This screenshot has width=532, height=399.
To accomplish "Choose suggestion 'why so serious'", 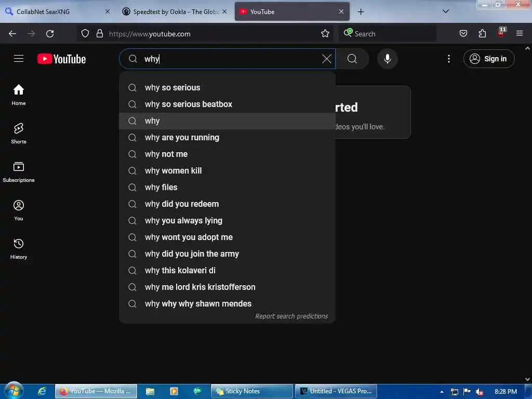I will pos(228,87).
